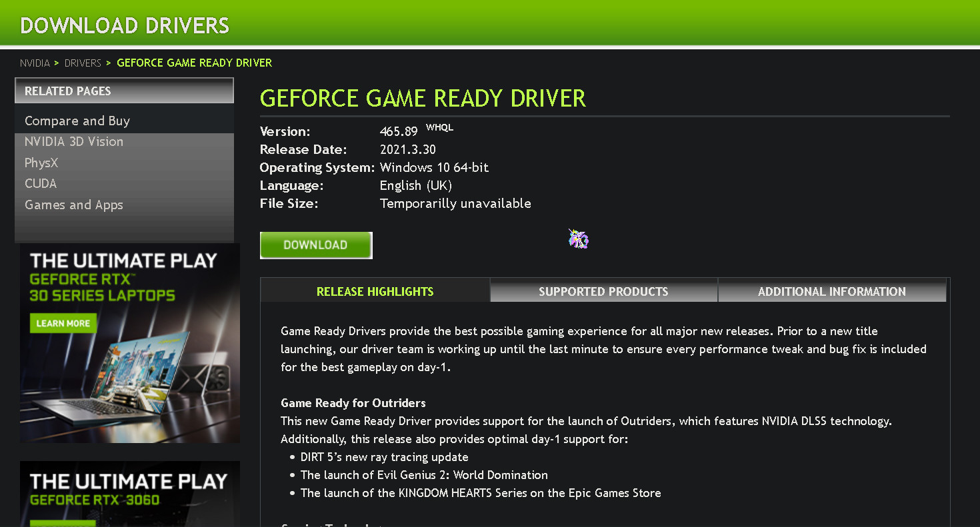The height and width of the screenshot is (527, 980).
Task: Open DRIVERS breadcrumb link
Action: (x=83, y=63)
